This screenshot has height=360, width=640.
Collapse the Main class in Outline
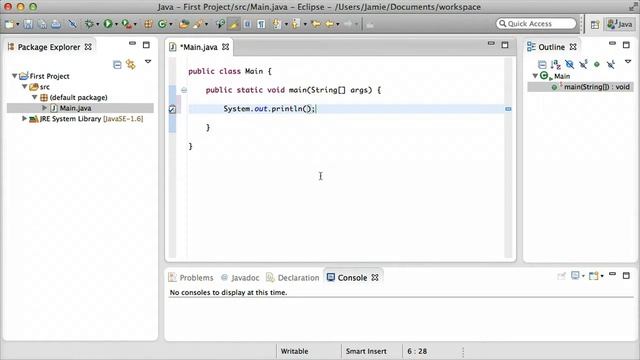click(x=535, y=76)
